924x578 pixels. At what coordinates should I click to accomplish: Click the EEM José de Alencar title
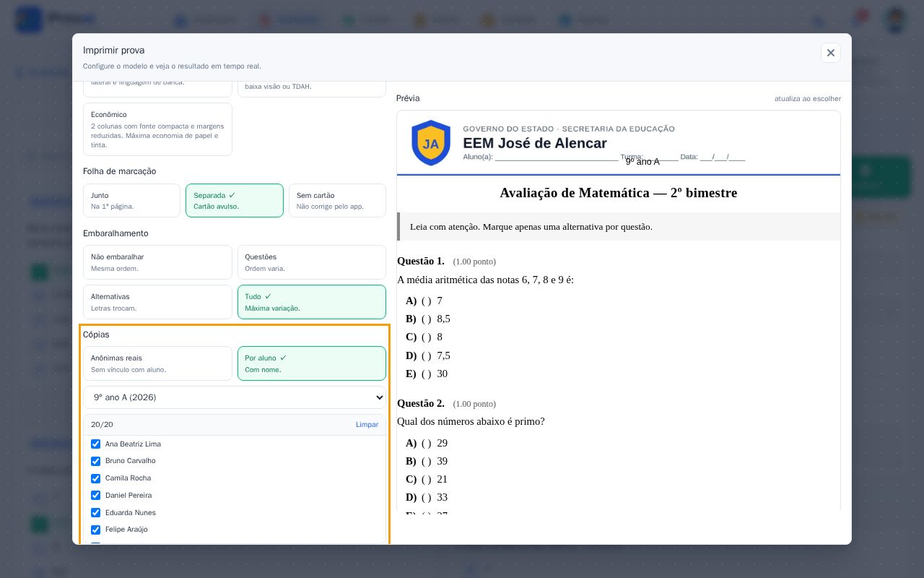pos(535,143)
